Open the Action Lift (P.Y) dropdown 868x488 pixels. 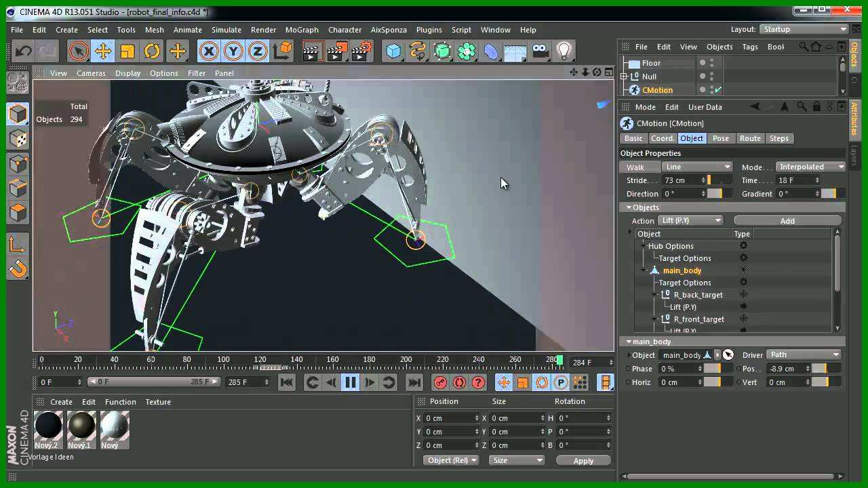point(692,220)
